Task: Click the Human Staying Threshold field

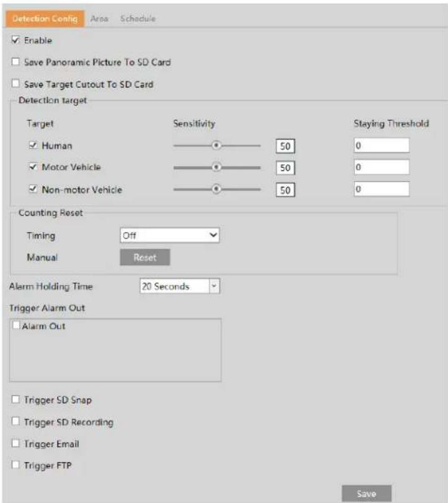Action: [382, 146]
